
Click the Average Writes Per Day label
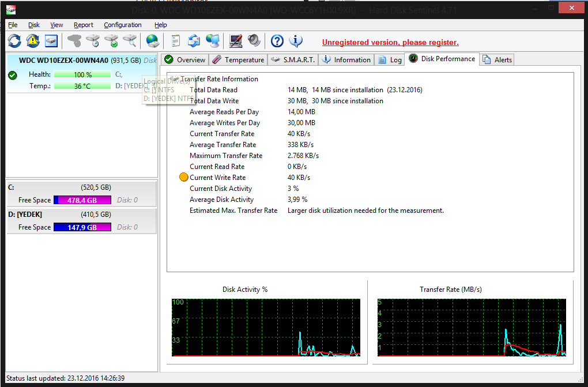(x=225, y=122)
